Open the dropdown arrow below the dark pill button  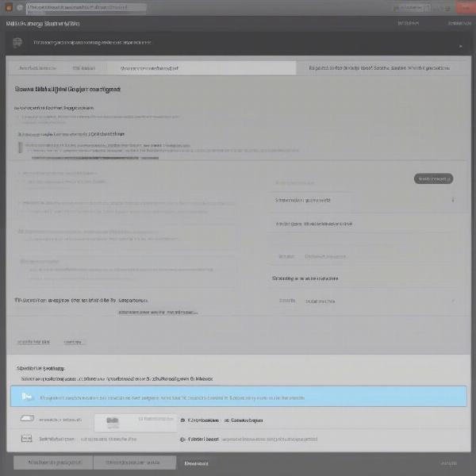pos(453,200)
